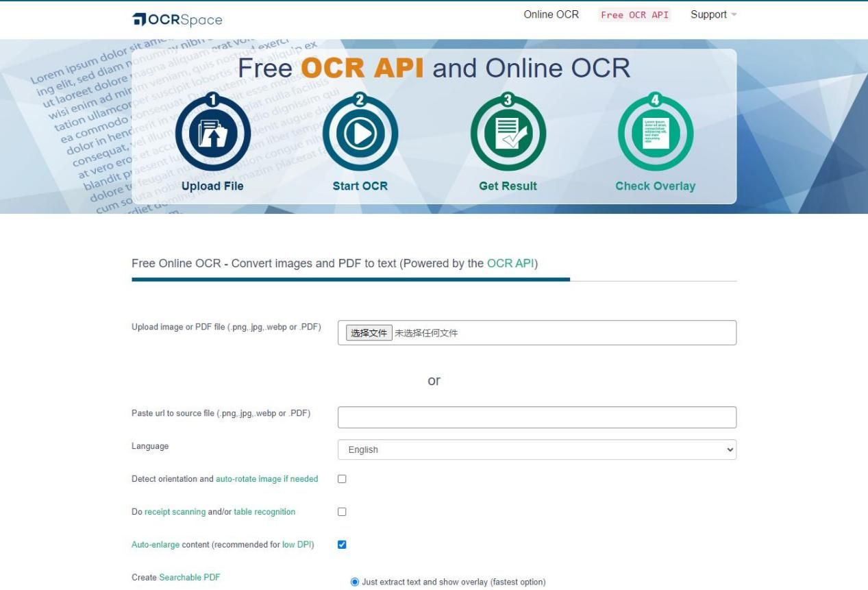Click the 未选择任何文件 file status text
The width and height of the screenshot is (868, 590).
(x=426, y=334)
